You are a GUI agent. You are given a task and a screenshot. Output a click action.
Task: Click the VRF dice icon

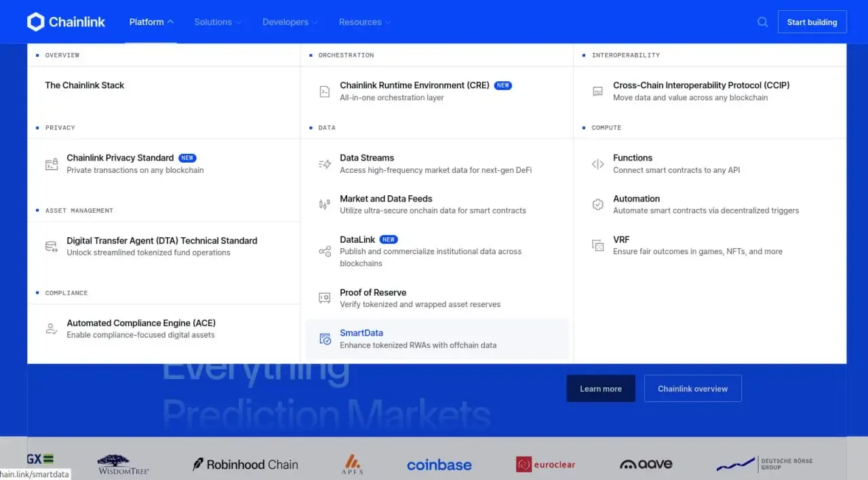[x=598, y=245]
